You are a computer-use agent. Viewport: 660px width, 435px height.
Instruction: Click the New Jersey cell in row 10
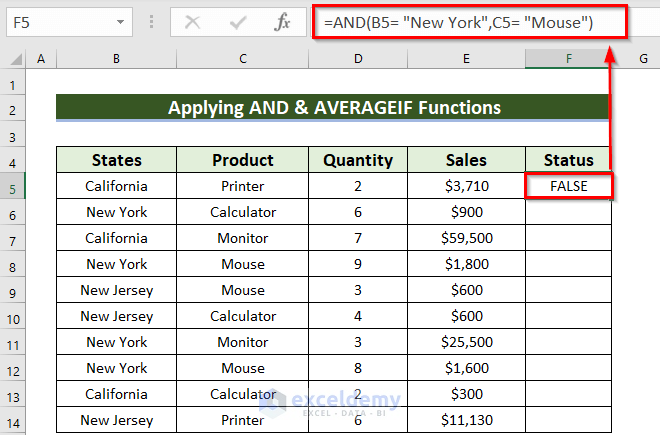[x=117, y=316]
